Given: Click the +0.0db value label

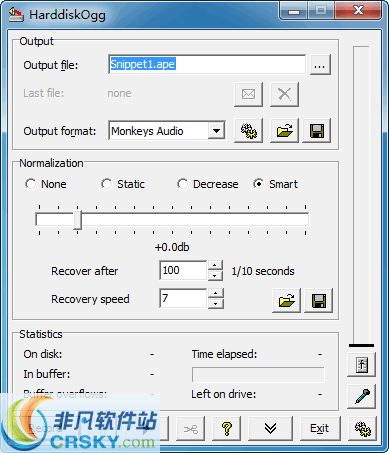Looking at the screenshot, I should click(x=172, y=247).
